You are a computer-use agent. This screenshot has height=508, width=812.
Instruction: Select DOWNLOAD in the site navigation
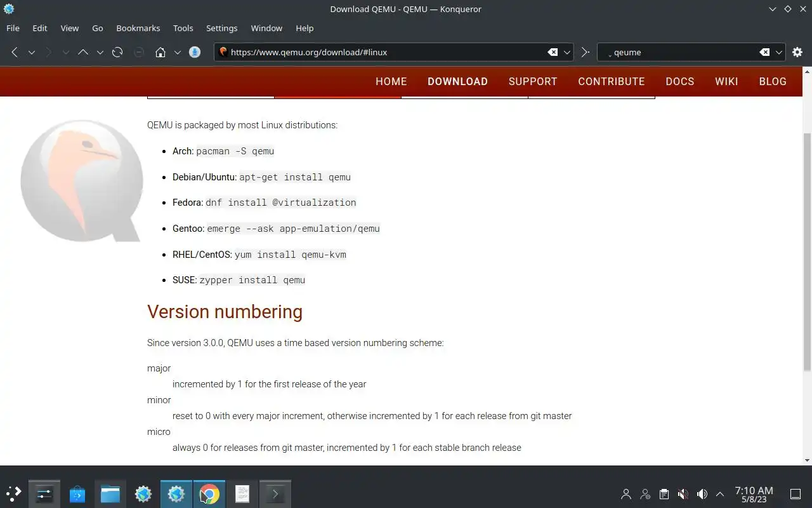pyautogui.click(x=457, y=81)
